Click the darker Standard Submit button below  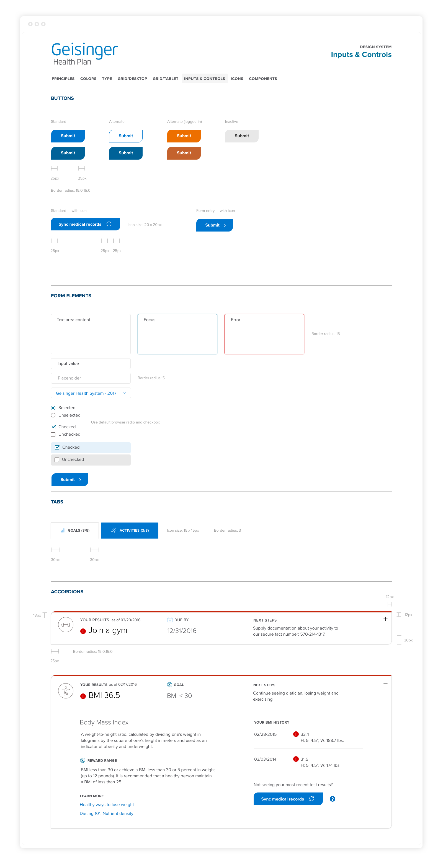pos(68,153)
